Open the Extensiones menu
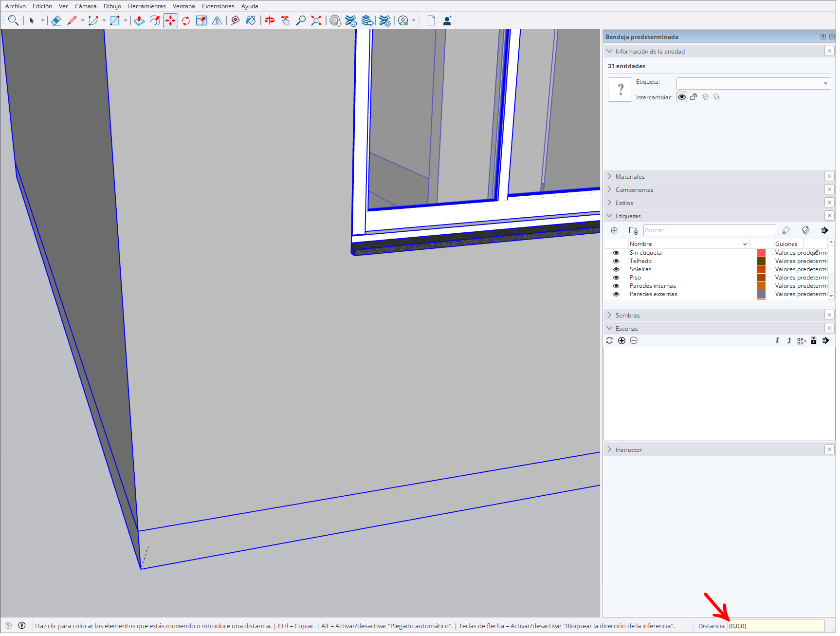The width and height of the screenshot is (840, 636). click(x=218, y=6)
